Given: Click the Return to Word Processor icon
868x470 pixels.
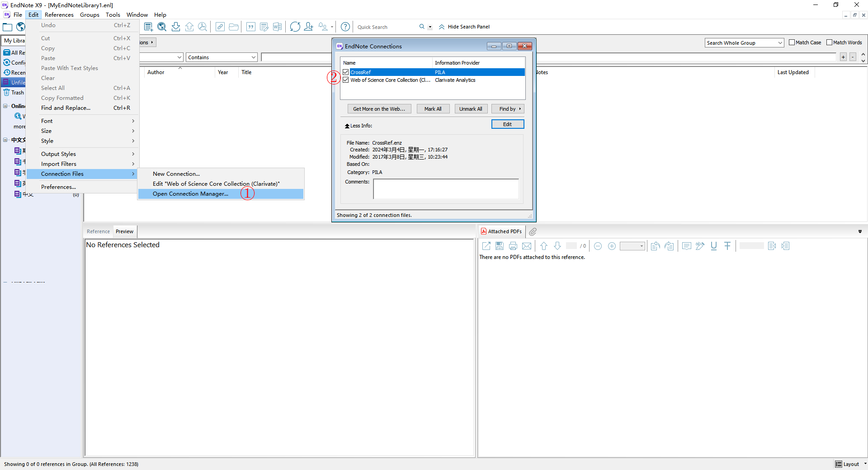Looking at the screenshot, I should (277, 27).
